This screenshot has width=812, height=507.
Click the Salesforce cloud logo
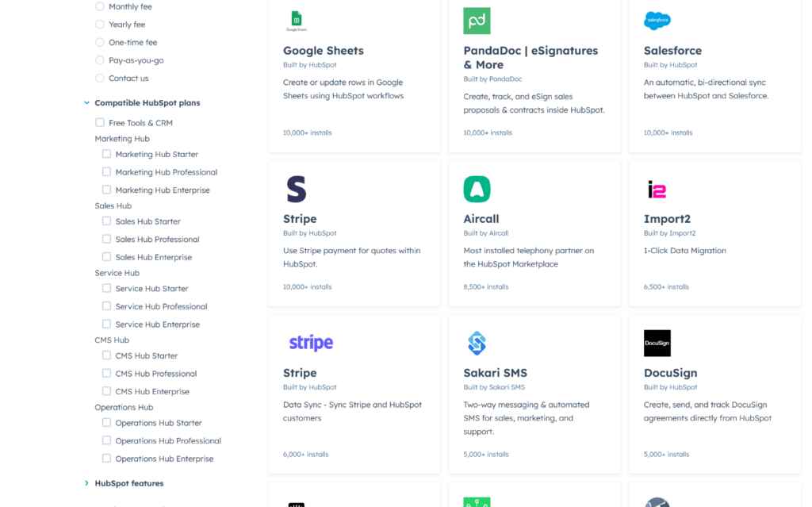[657, 21]
